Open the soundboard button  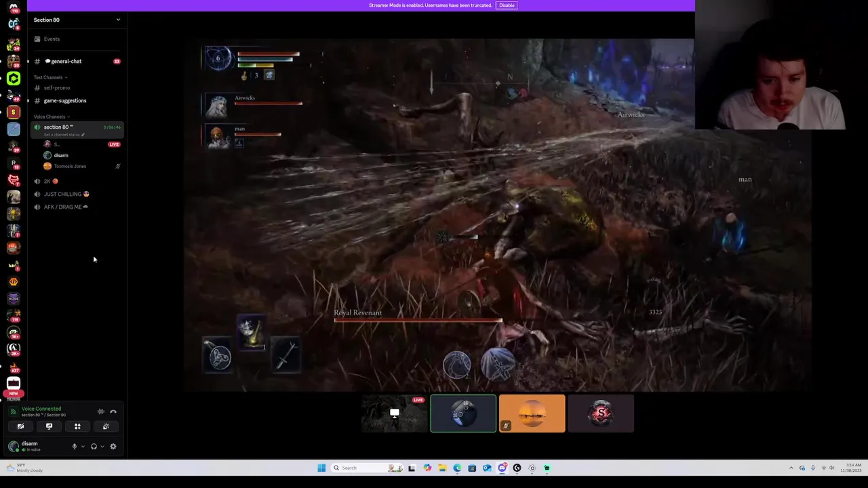[x=106, y=426]
